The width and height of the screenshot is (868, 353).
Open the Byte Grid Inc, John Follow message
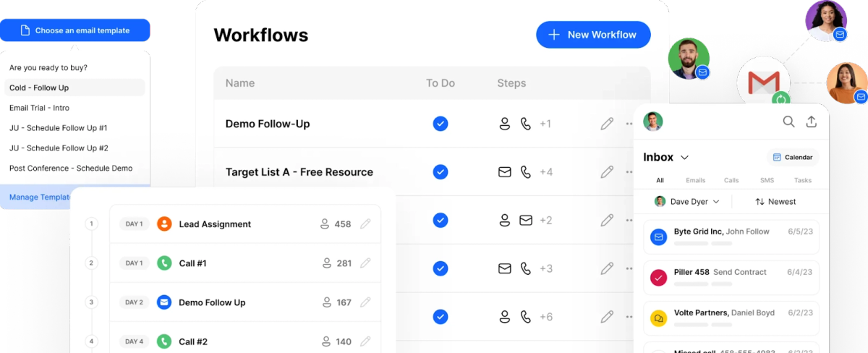point(731,237)
